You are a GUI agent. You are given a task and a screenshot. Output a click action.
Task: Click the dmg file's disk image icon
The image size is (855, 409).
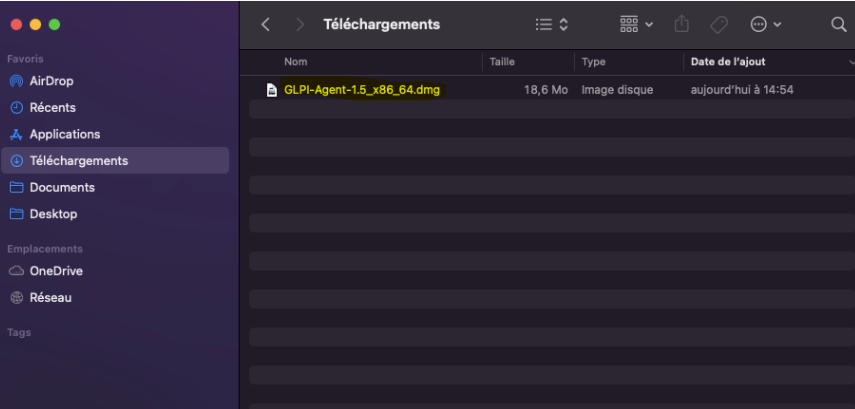(x=271, y=90)
